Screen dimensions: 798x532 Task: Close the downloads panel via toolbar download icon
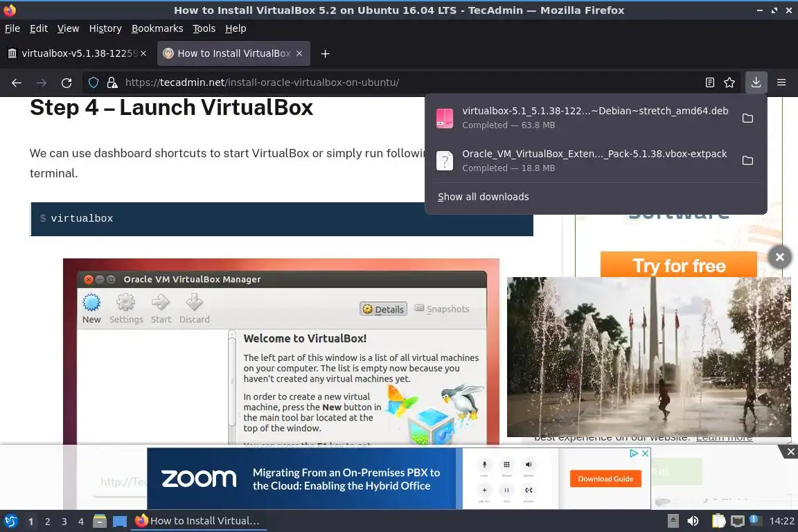pos(756,82)
